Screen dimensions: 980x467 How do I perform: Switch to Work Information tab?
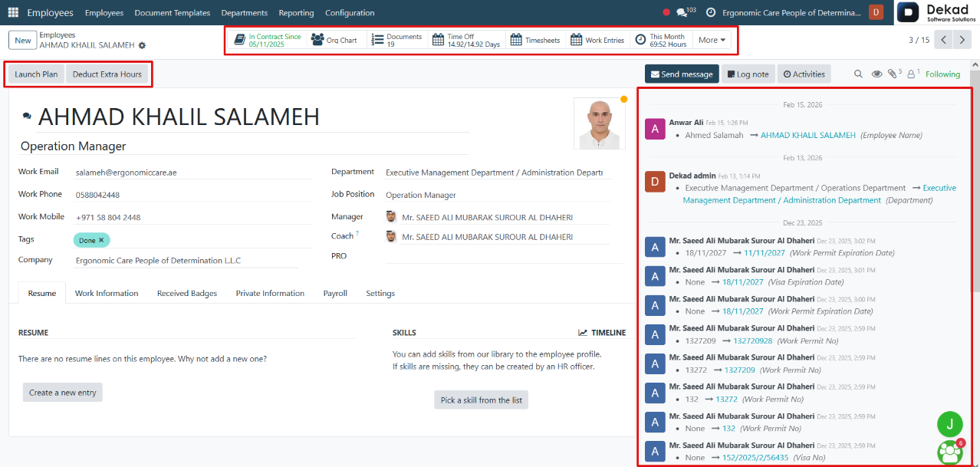point(107,293)
